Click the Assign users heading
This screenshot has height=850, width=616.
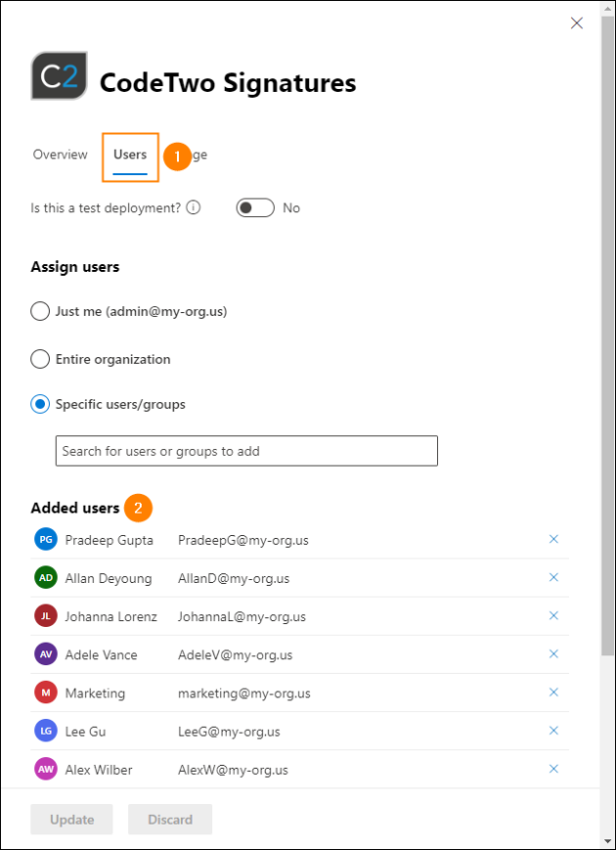point(74,267)
